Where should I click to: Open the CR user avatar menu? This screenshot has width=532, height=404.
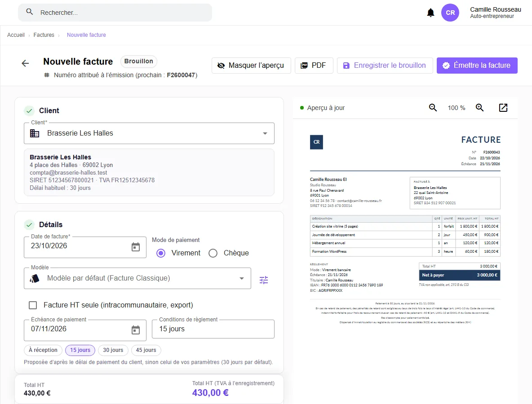[450, 13]
